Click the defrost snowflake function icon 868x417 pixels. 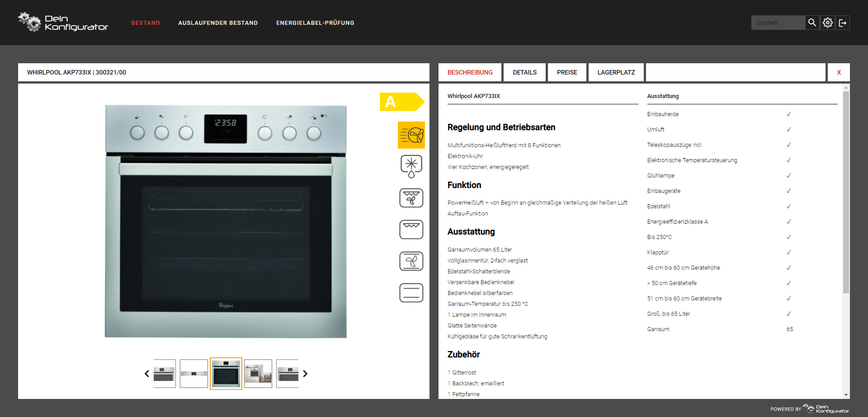click(x=411, y=166)
